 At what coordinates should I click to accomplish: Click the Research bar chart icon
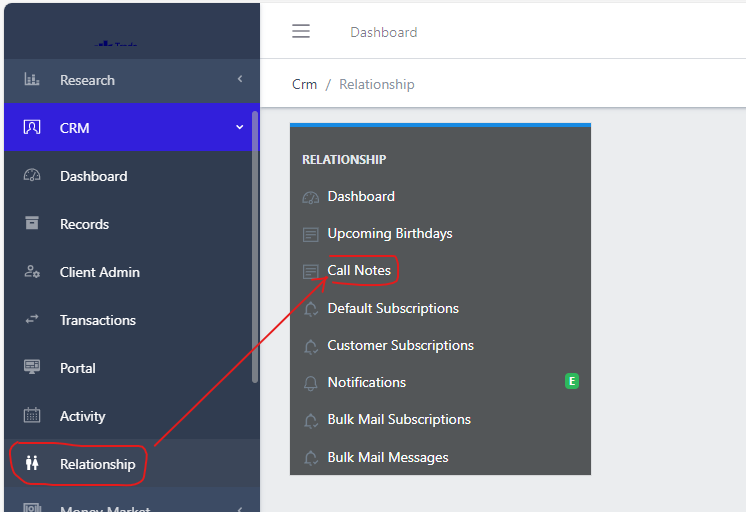coord(32,79)
